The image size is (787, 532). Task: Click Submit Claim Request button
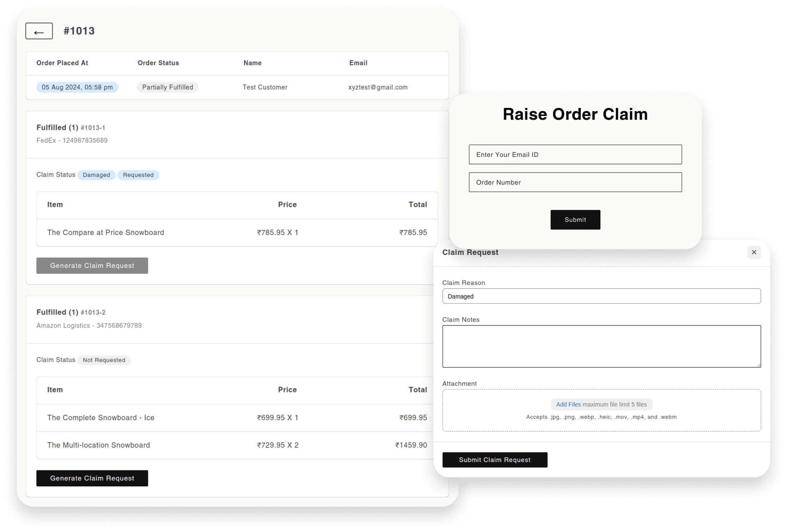(x=495, y=459)
